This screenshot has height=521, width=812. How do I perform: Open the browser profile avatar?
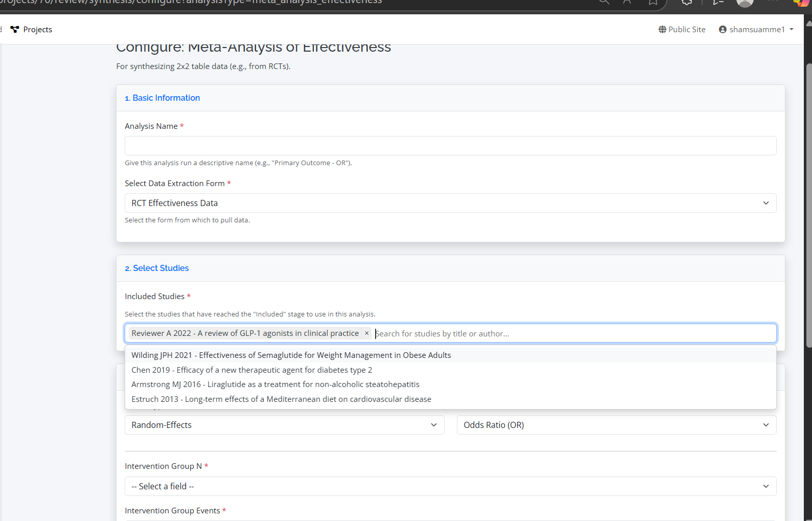(x=745, y=2)
